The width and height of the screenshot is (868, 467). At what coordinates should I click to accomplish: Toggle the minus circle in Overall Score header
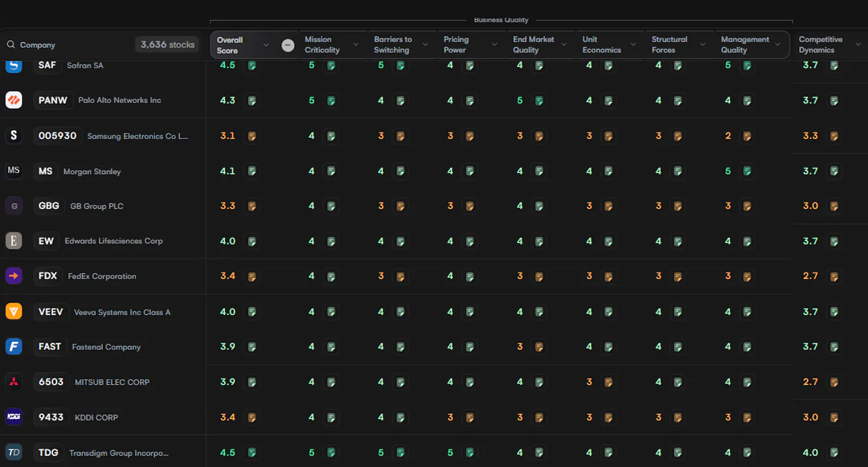pyautogui.click(x=288, y=45)
